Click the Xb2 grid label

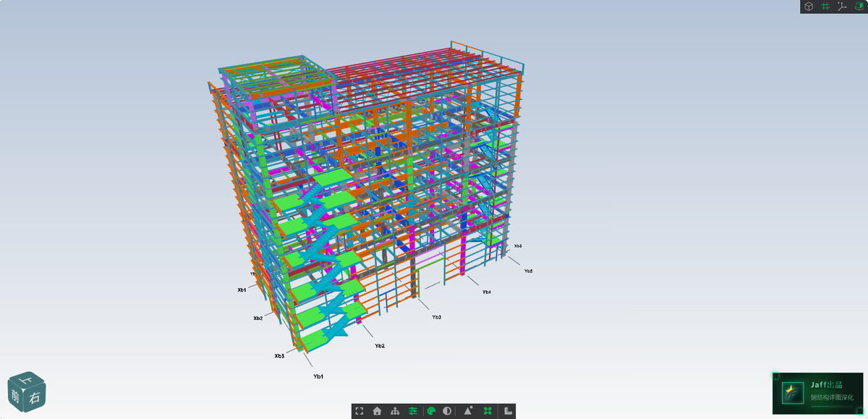click(258, 318)
